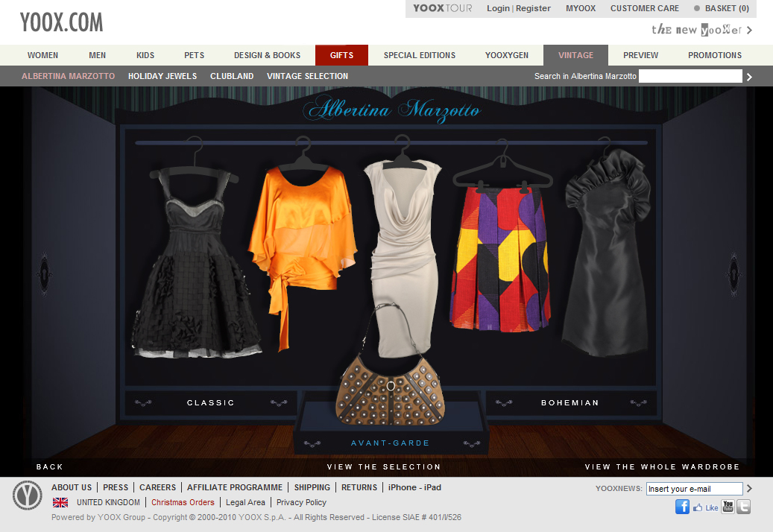The height and width of the screenshot is (532, 773).
Task: Open the WOMEN menu
Action: (43, 55)
